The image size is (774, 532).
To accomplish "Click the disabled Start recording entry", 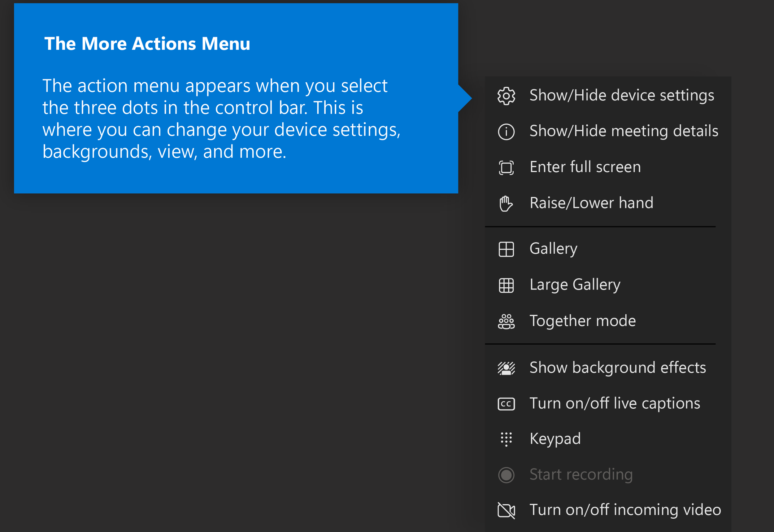I will [581, 475].
